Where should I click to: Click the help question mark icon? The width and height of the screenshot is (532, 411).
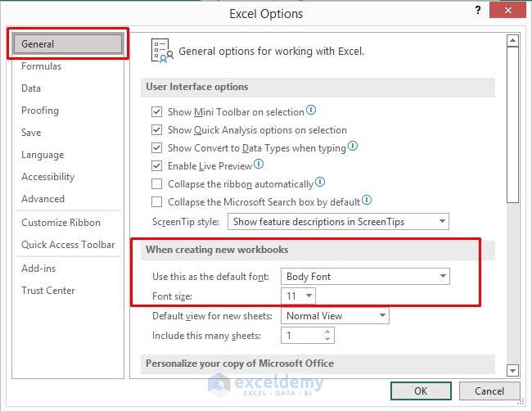click(477, 10)
